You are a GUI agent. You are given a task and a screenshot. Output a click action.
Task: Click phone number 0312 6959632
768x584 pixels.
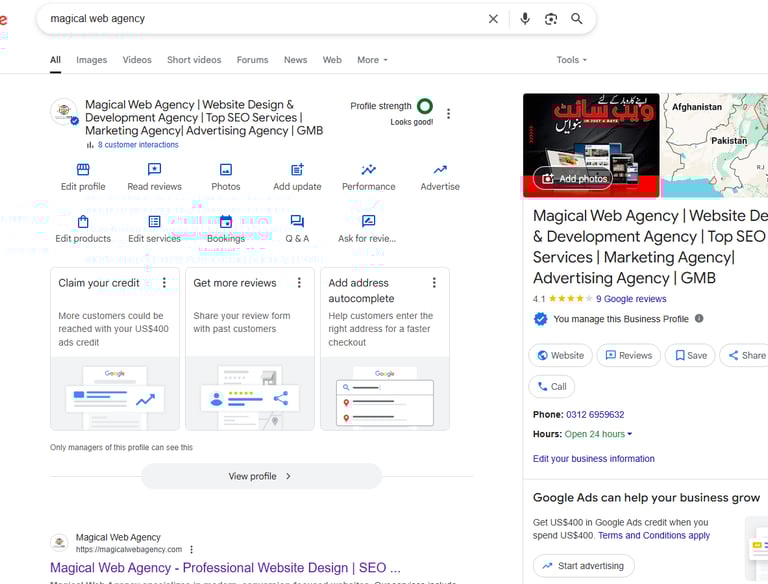coord(595,415)
